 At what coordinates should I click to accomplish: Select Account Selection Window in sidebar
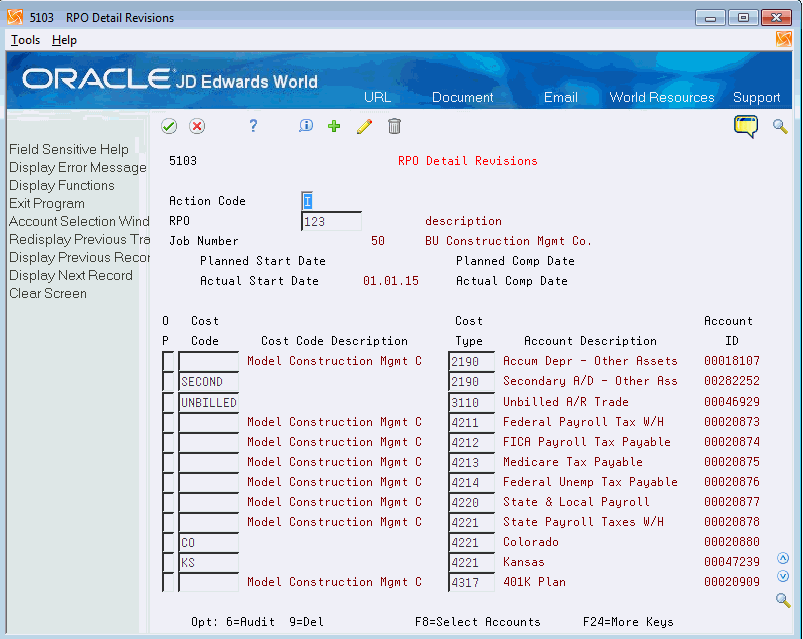pos(79,221)
